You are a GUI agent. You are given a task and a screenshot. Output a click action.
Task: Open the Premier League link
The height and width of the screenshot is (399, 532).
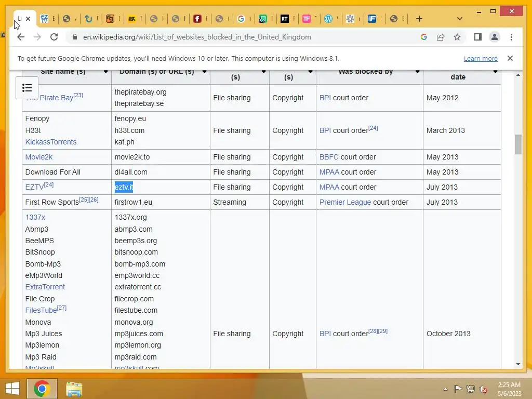[345, 202]
